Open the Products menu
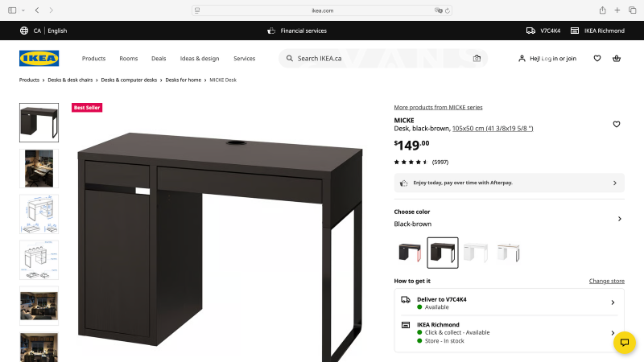 93,58
